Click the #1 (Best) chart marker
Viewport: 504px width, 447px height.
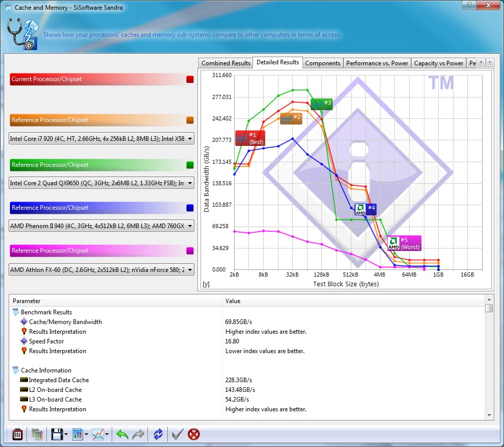pyautogui.click(x=250, y=138)
